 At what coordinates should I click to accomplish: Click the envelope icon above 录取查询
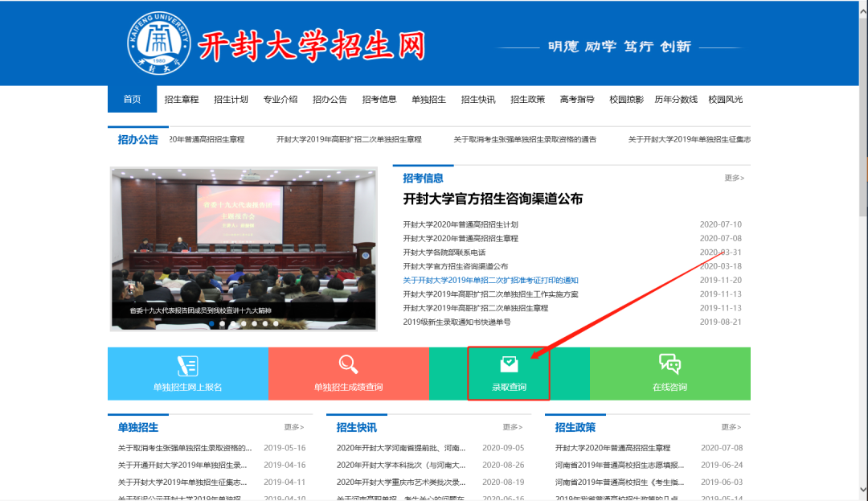click(x=509, y=364)
